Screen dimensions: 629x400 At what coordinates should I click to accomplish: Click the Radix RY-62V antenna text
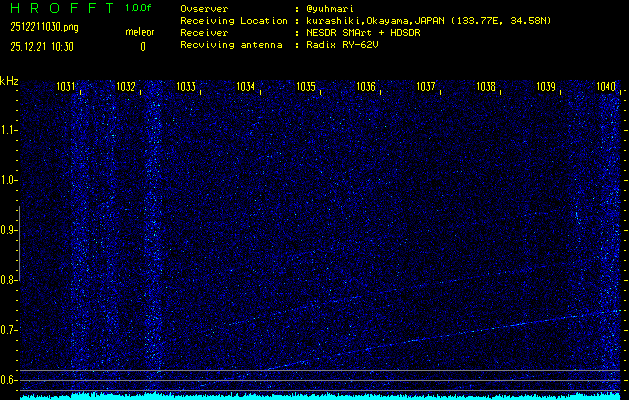pyautogui.click(x=346, y=45)
